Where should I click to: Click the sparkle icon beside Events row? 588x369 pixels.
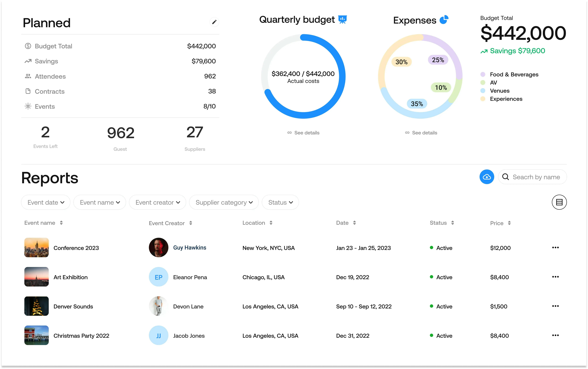[x=28, y=106]
